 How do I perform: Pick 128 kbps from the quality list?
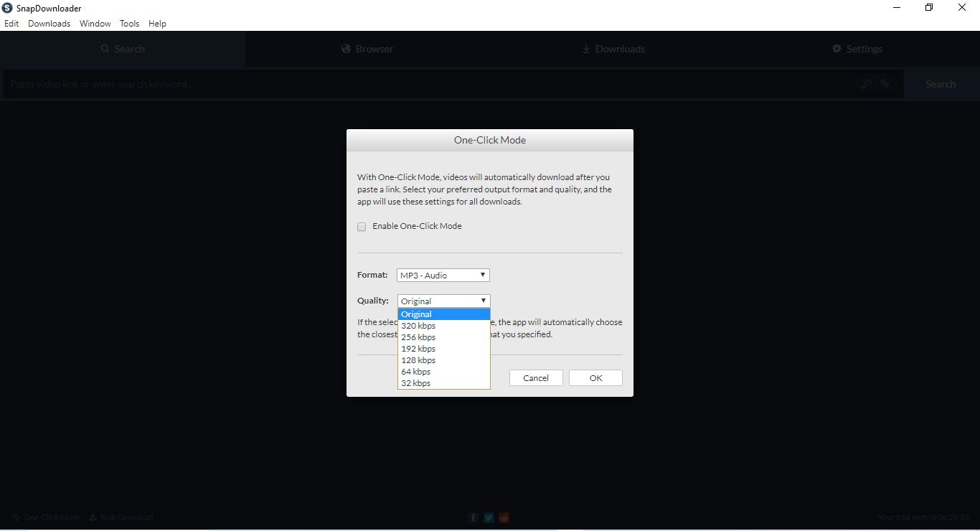click(443, 360)
